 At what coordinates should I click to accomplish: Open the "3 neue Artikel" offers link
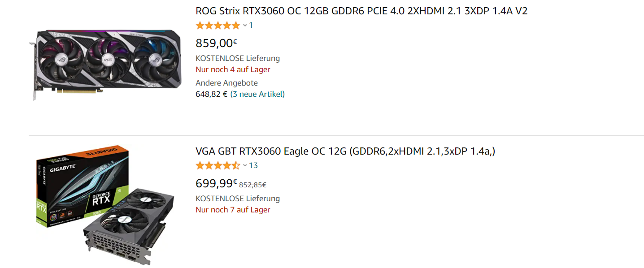(x=257, y=94)
